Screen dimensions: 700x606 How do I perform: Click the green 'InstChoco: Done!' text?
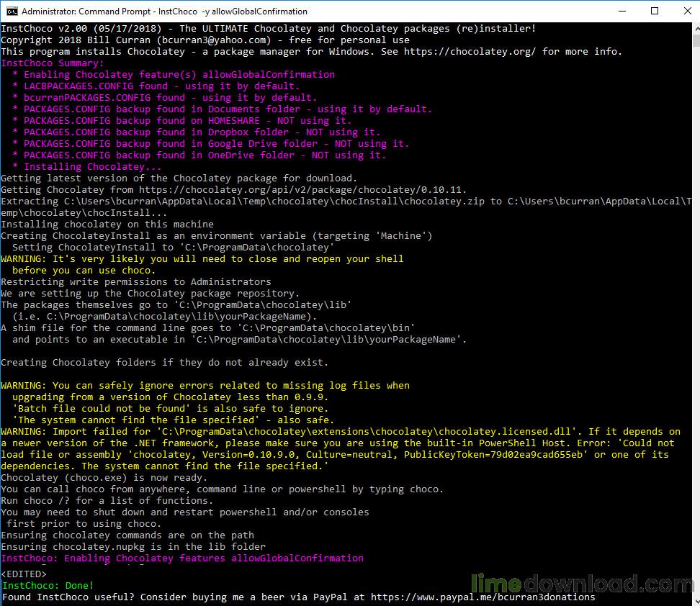coord(48,585)
